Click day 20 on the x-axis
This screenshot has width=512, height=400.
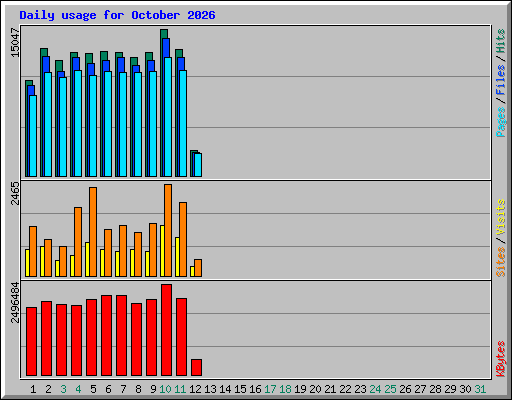click(315, 389)
